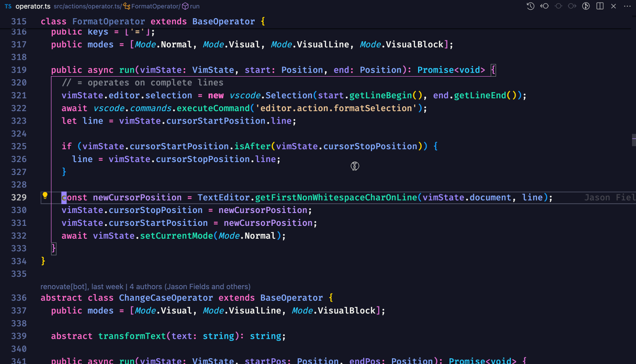636x364 pixels.
Task: Click line number 329 in the gutter
Action: point(19,197)
